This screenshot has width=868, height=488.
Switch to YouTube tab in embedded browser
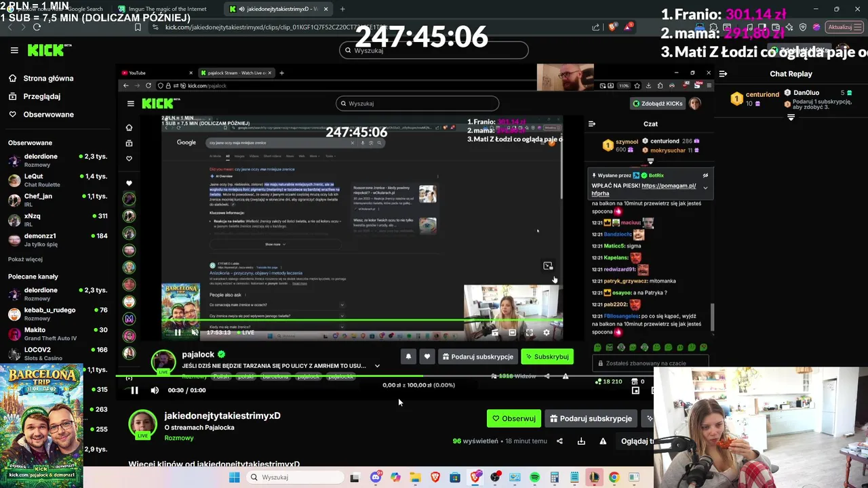157,73
